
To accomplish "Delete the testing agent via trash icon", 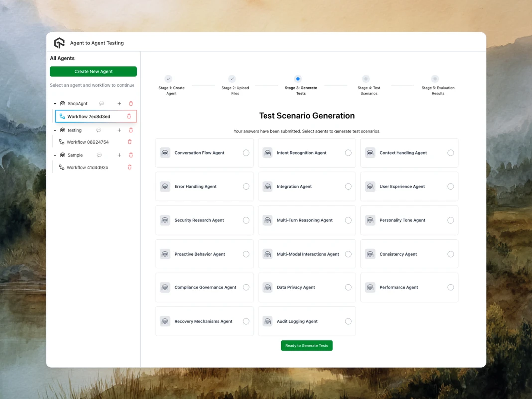I will (131, 130).
